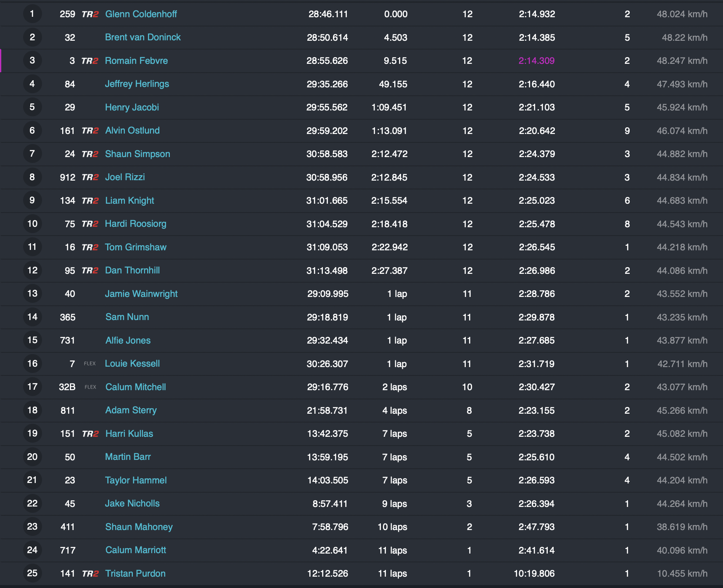This screenshot has width=723, height=588.
Task: Open rider Tom Grimshaw's link
Action: coord(136,247)
